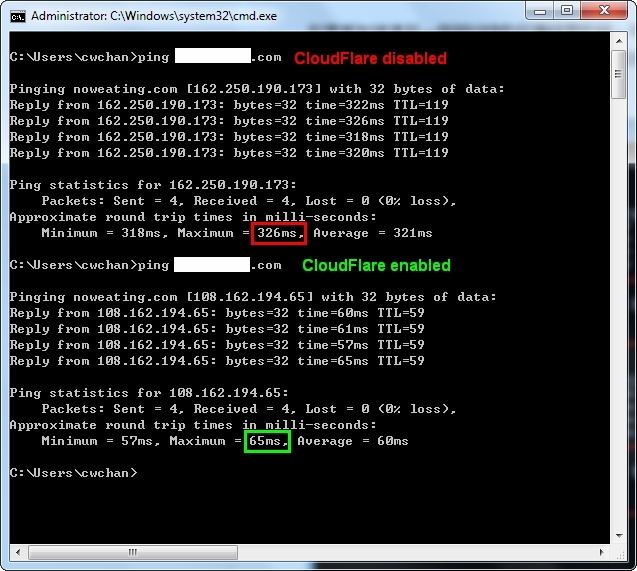Click the vertical scrollbar down arrow
Image resolution: width=637 pixels, height=571 pixels.
pos(619,536)
